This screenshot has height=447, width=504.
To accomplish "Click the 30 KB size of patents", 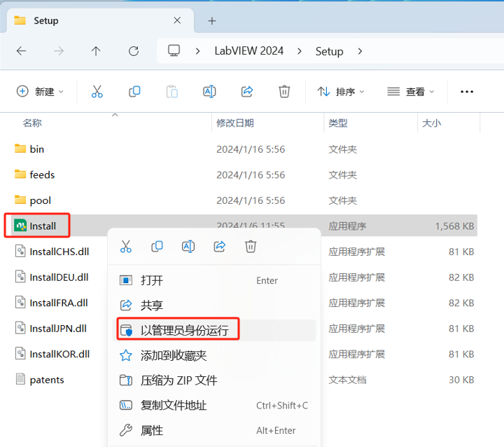I will pos(461,380).
